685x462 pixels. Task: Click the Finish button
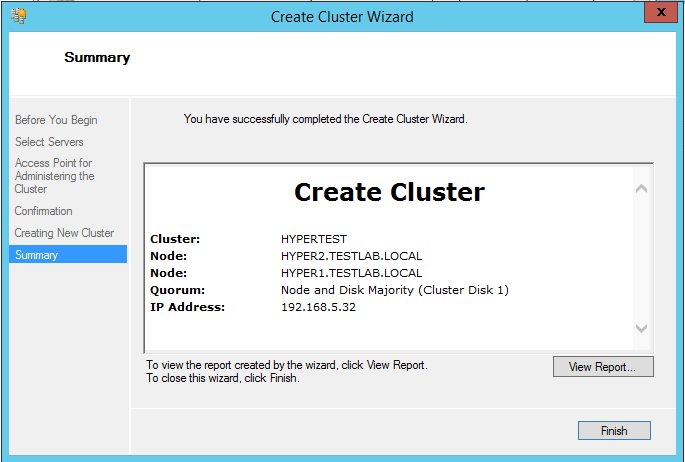[x=614, y=431]
